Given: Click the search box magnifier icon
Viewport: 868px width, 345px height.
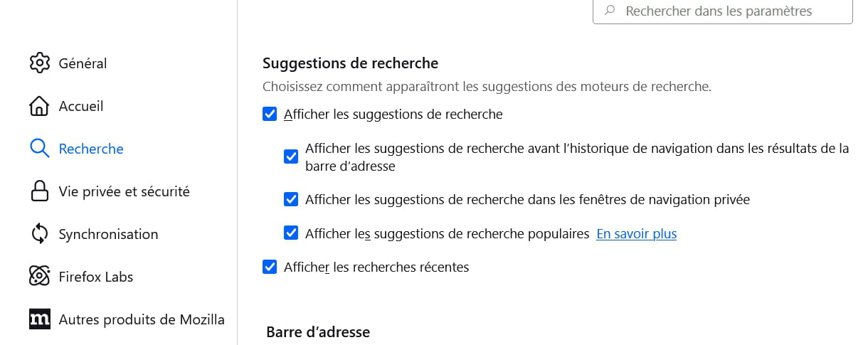Looking at the screenshot, I should click(x=610, y=11).
